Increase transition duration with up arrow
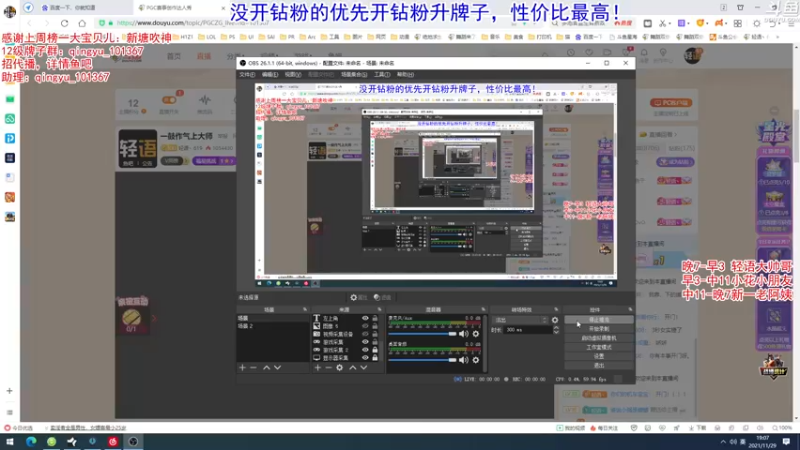Screen dimensions: 800x450 click(x=556, y=328)
